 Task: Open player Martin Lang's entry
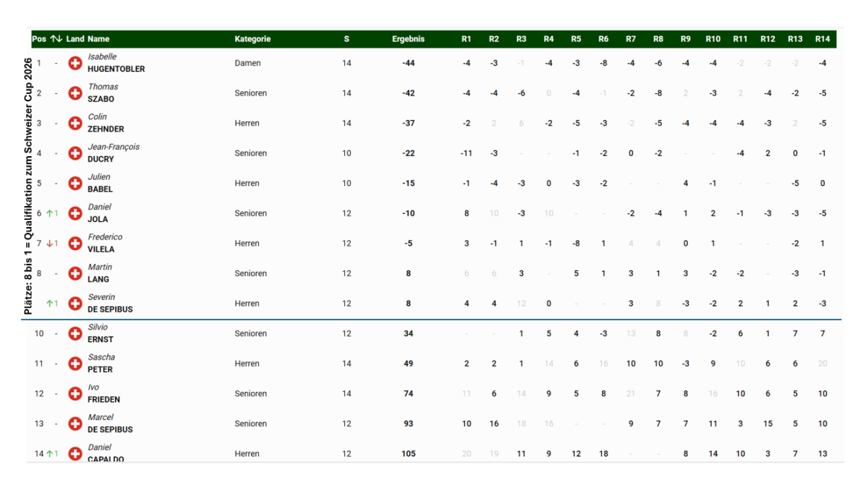[x=100, y=273]
